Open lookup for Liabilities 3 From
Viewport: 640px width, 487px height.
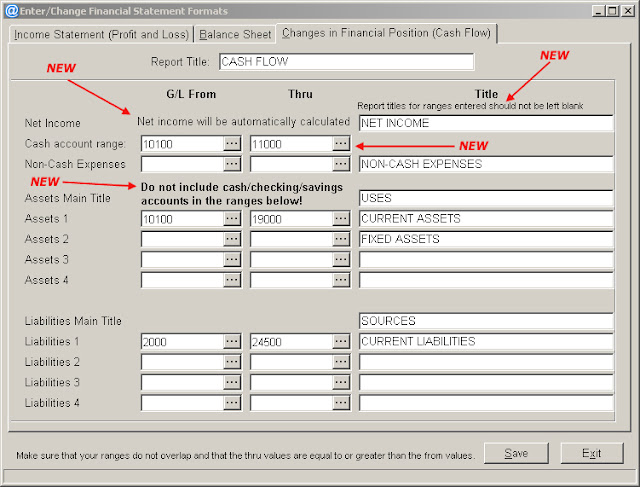(232, 382)
